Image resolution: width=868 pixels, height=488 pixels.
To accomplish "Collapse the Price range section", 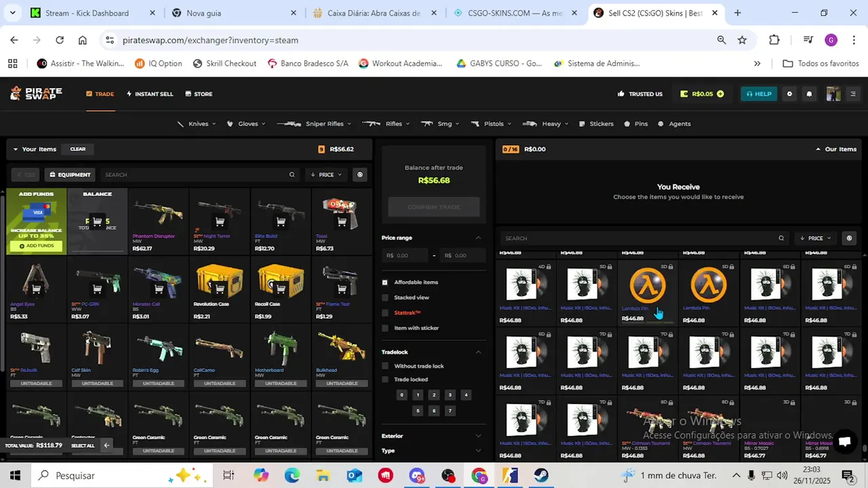I will coord(478,238).
